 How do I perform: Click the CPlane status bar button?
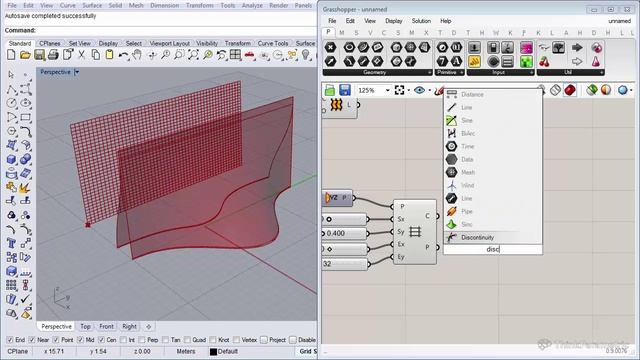point(18,351)
